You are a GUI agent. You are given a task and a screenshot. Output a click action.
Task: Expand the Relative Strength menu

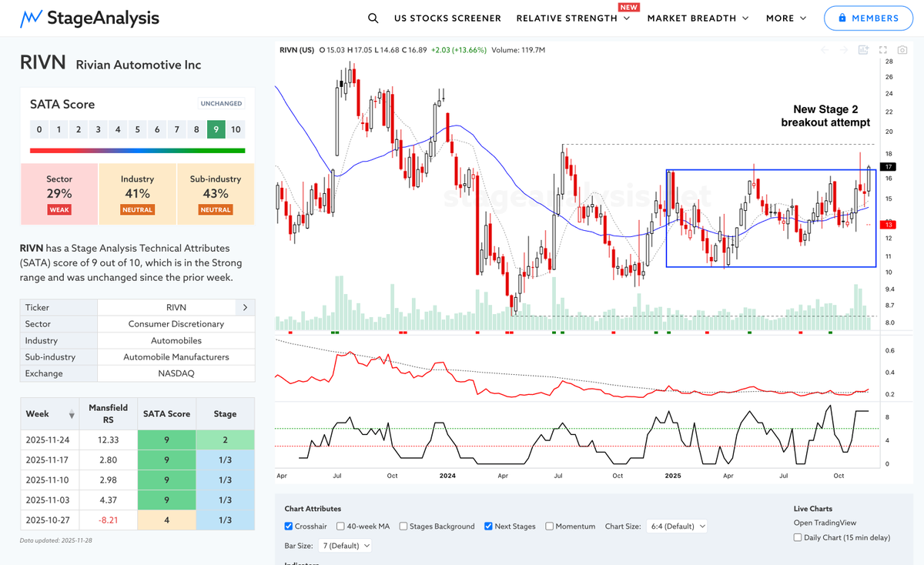(x=573, y=18)
